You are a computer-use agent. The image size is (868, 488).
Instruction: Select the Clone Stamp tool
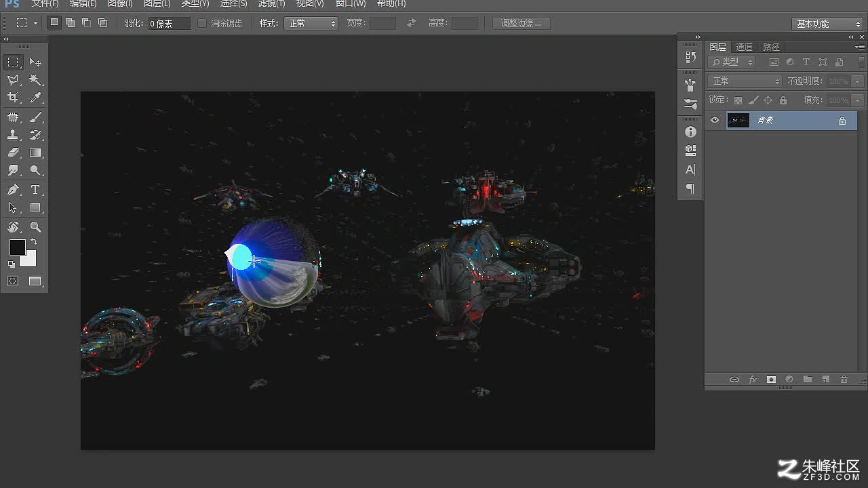[13, 135]
